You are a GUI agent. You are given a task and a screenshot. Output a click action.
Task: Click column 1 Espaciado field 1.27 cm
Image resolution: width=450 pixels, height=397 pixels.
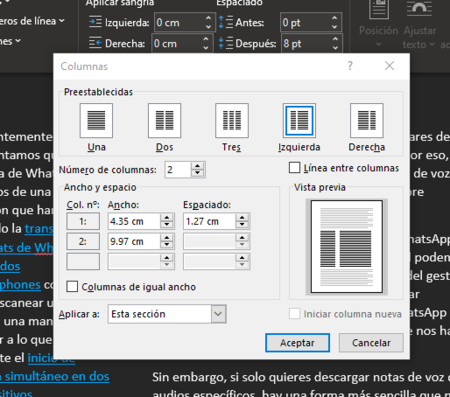click(x=209, y=221)
